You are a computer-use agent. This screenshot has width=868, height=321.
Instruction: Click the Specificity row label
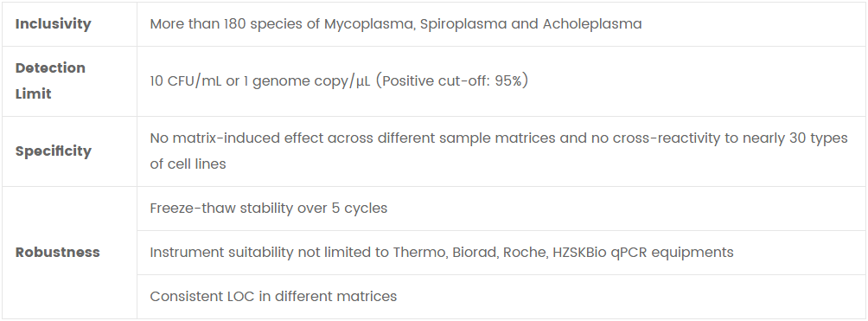coord(69,151)
